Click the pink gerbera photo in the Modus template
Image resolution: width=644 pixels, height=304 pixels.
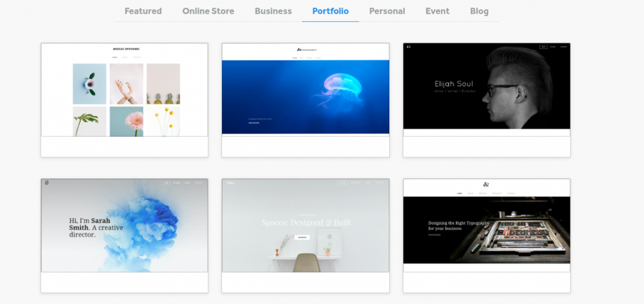click(x=126, y=121)
